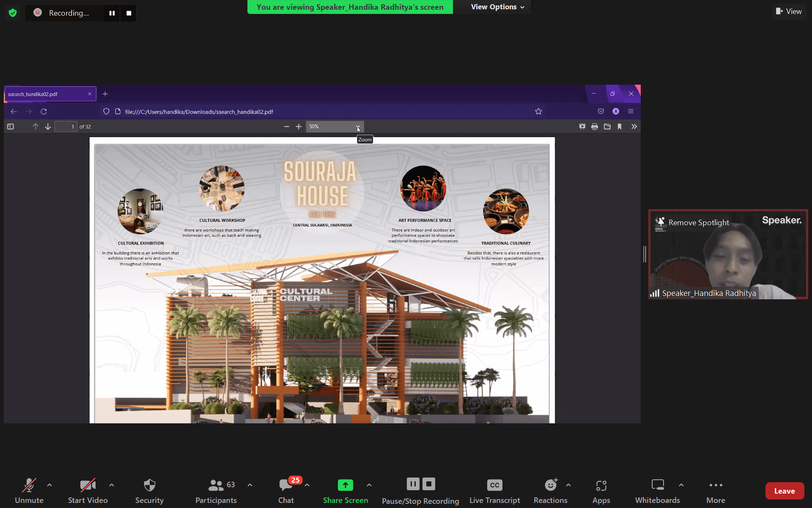
Task: Expand reactions options arrow
Action: coord(568,485)
